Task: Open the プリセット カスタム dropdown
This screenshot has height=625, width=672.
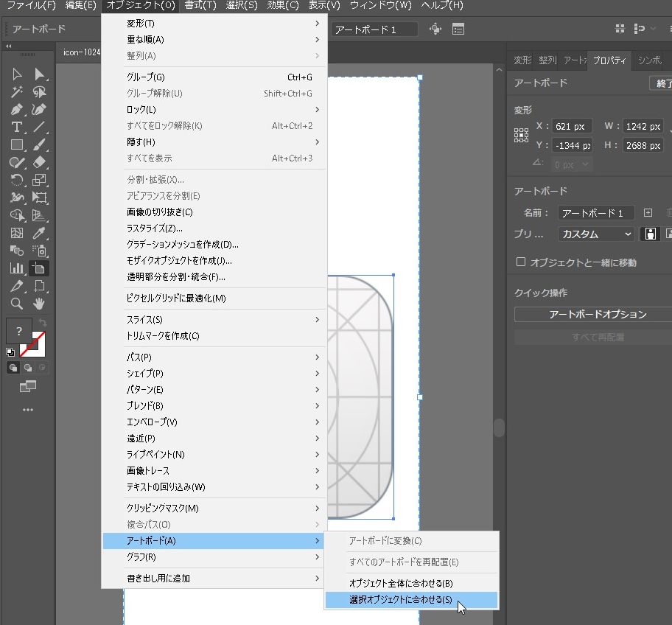Action: point(595,234)
